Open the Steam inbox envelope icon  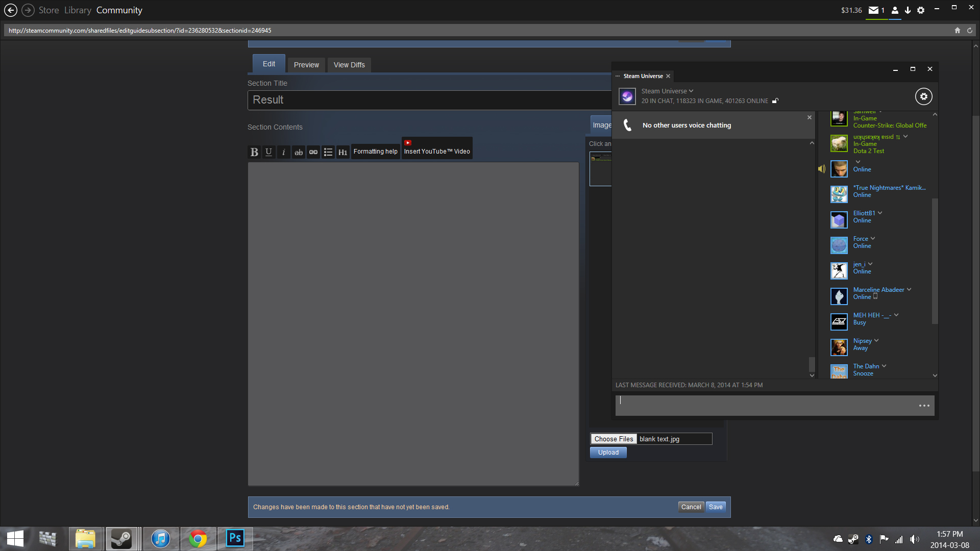(874, 10)
